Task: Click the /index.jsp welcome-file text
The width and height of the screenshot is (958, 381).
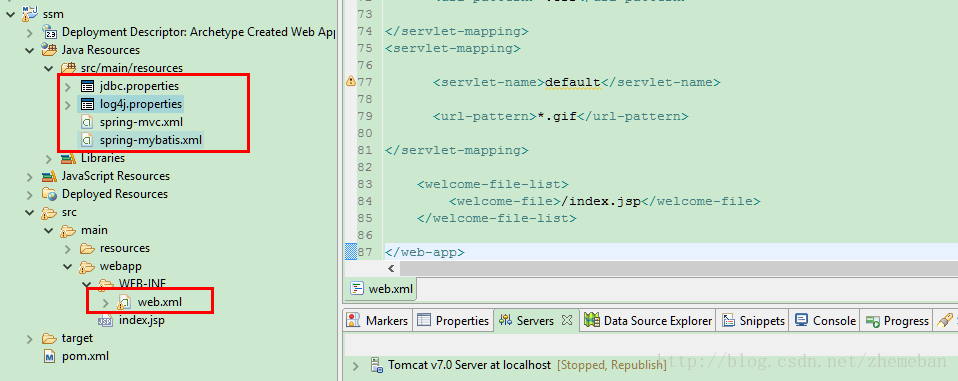Action: 602,201
